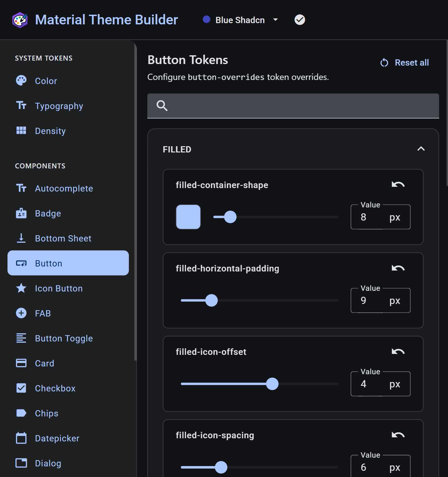Navigate to Autocomplete component
The width and height of the screenshot is (448, 477).
[x=68, y=188]
